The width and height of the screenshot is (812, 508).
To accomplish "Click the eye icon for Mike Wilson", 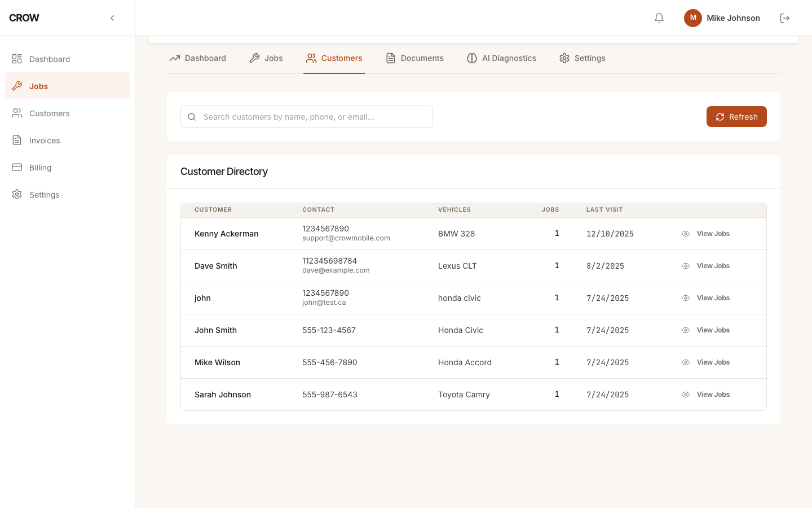I will pyautogui.click(x=686, y=362).
